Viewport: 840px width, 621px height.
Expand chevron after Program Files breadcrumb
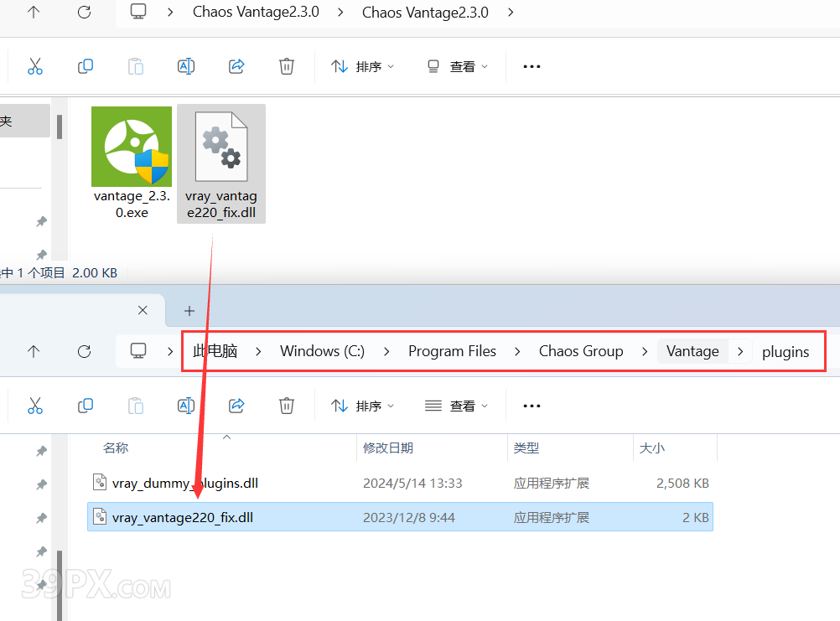pyautogui.click(x=517, y=351)
